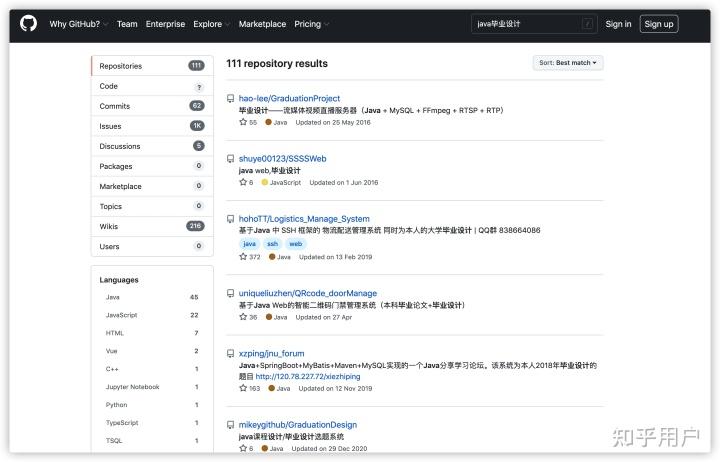
Task: Filter results by Python language
Action: pos(152,405)
